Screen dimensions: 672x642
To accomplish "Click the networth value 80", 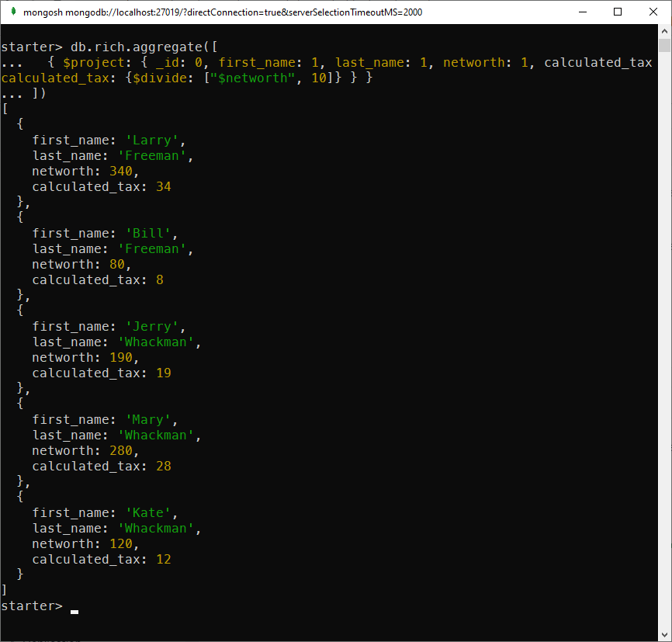I will (117, 264).
